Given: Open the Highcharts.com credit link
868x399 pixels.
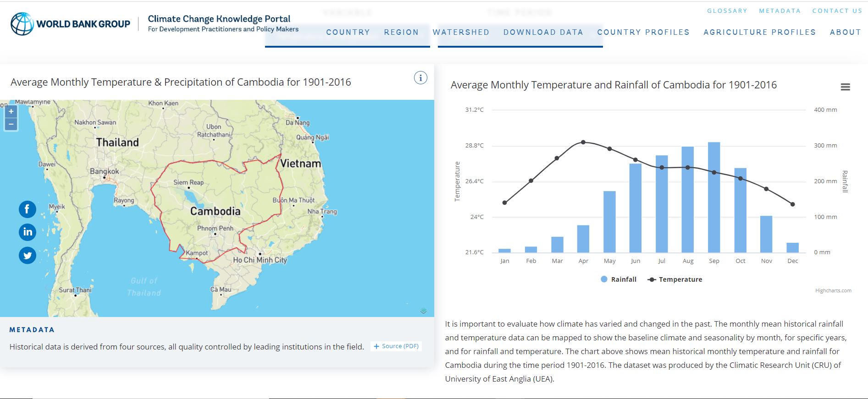Looking at the screenshot, I should point(833,290).
